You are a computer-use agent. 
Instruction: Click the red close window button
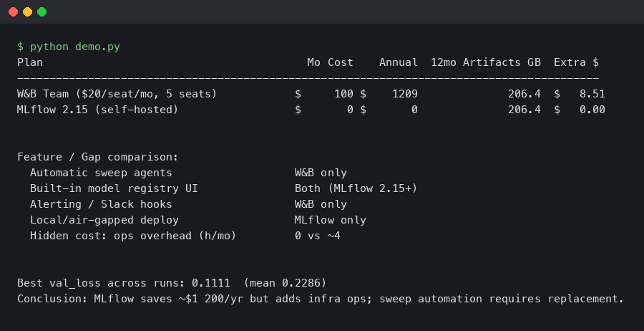coord(13,12)
